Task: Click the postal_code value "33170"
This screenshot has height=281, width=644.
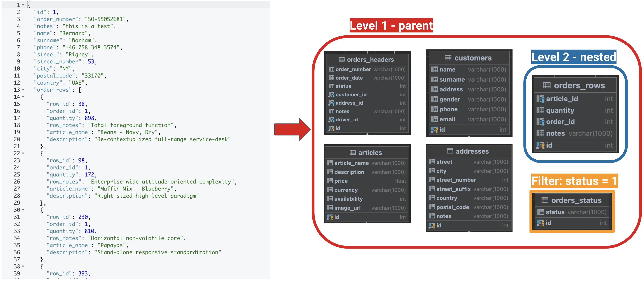Action: tap(92, 76)
